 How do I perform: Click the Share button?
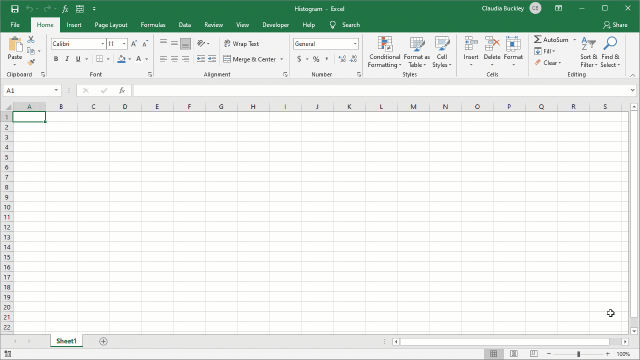coord(616,25)
